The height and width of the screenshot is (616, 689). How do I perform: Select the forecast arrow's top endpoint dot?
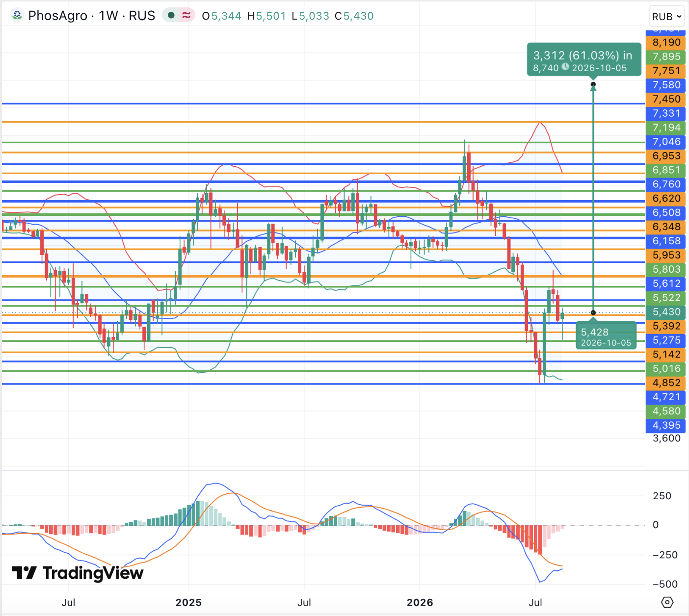593,85
